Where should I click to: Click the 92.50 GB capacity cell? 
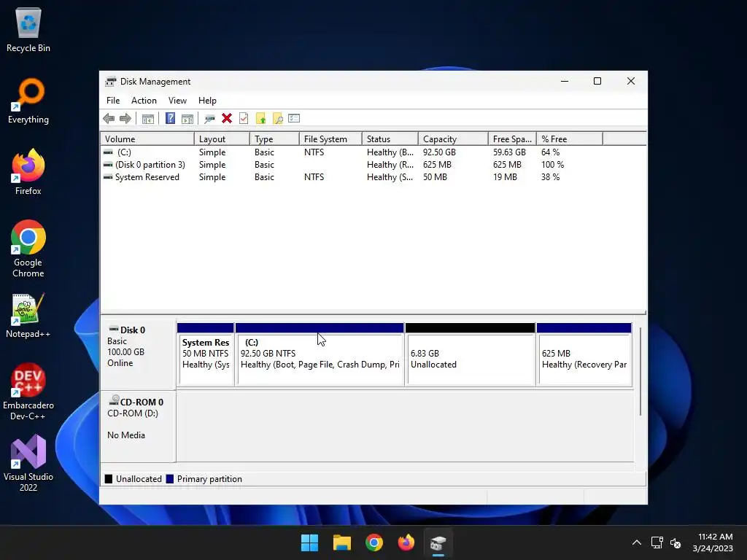[439, 152]
